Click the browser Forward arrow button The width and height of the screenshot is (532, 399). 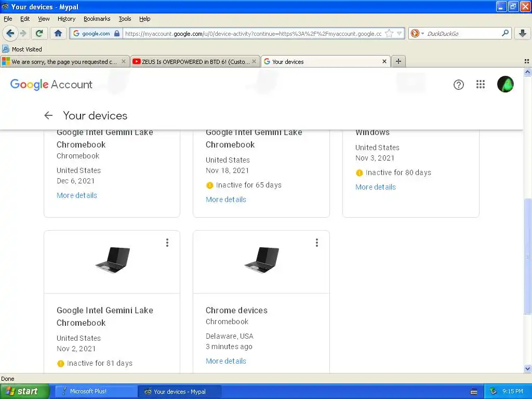[x=23, y=33]
